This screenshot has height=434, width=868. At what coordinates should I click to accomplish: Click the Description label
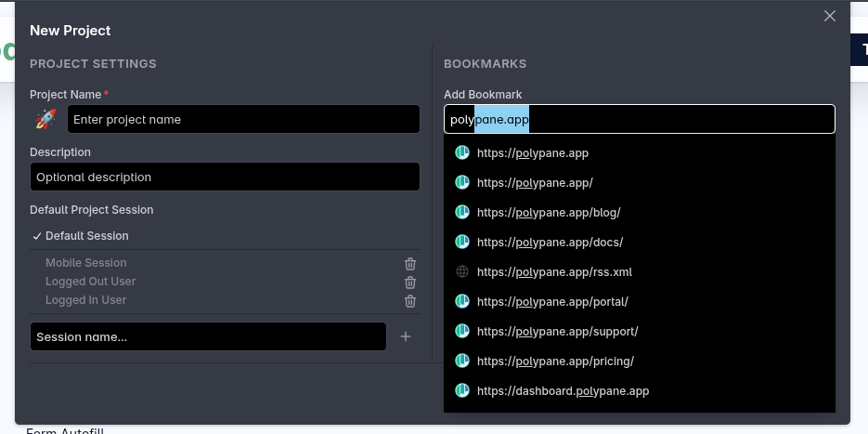(60, 151)
